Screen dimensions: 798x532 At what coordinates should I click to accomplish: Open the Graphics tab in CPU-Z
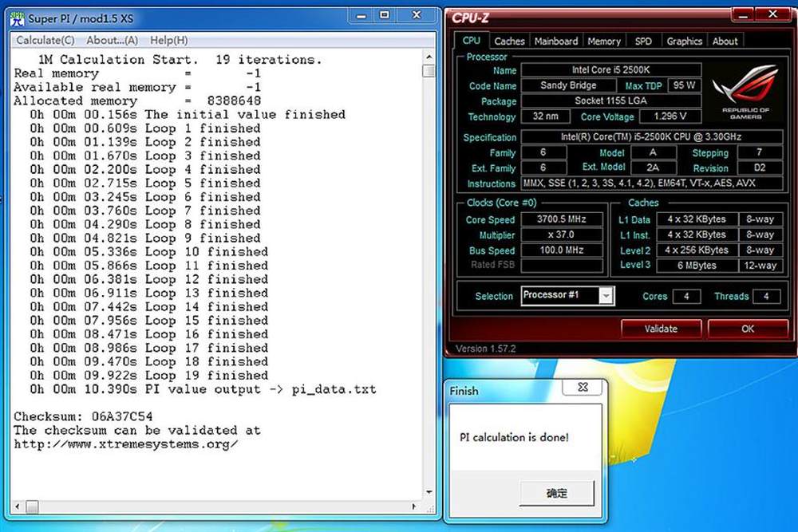684,41
